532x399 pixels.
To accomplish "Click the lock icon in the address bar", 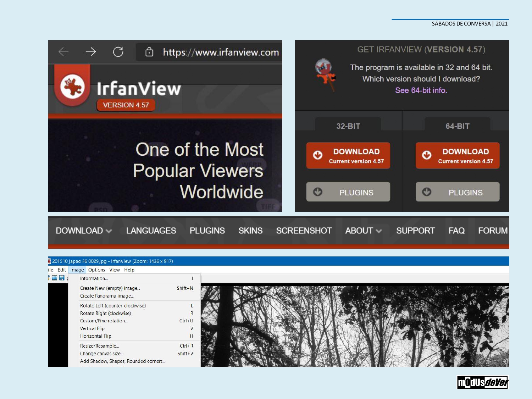I will click(149, 52).
